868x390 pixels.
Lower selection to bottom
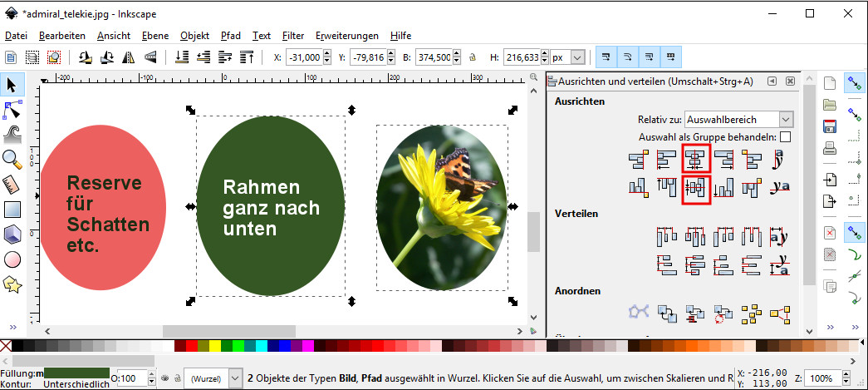(x=182, y=57)
